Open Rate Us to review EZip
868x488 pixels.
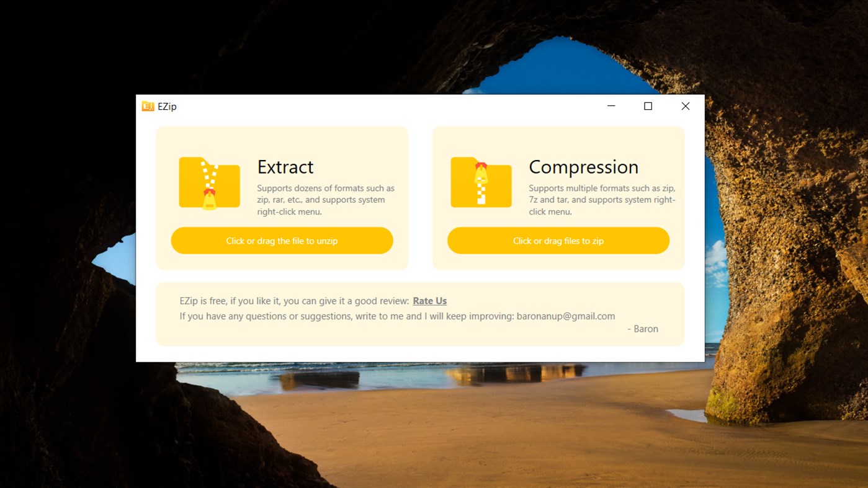430,301
